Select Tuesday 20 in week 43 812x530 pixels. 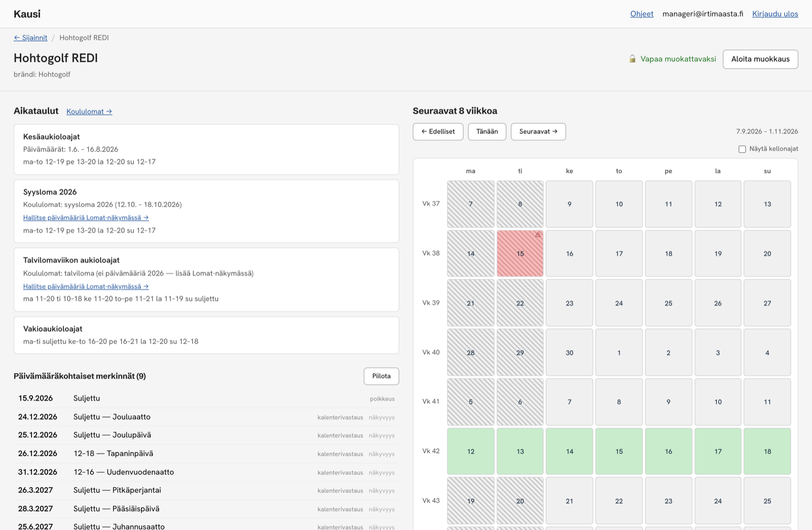pyautogui.click(x=520, y=501)
